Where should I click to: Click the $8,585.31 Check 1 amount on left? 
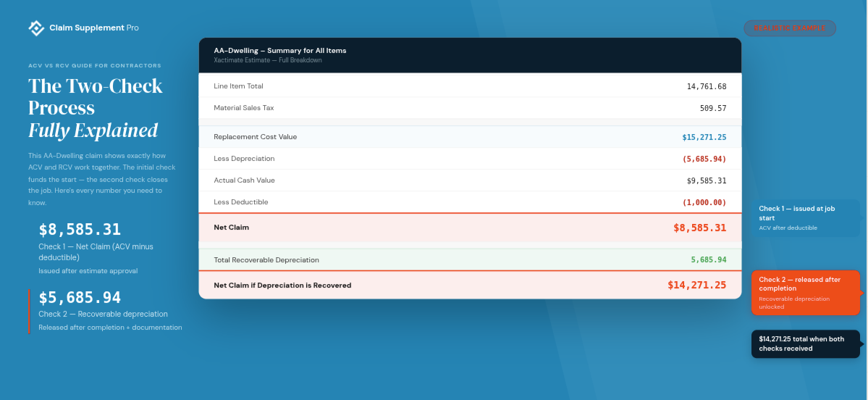[80, 230]
